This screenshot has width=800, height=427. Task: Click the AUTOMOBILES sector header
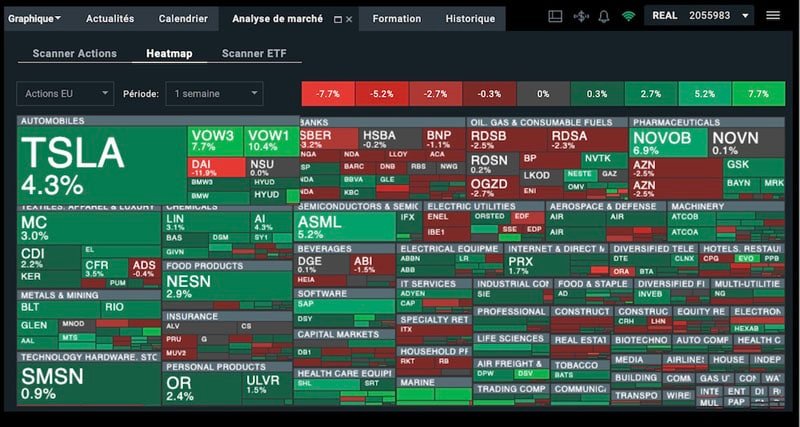point(158,121)
